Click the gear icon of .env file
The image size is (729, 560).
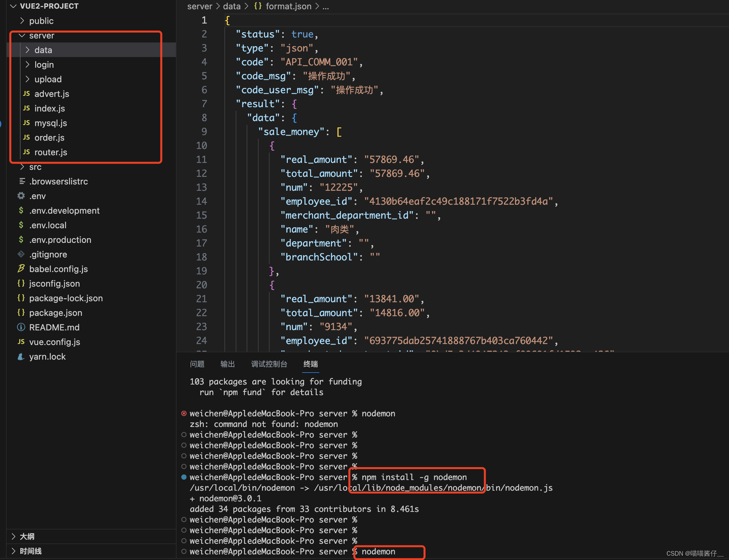click(x=21, y=196)
